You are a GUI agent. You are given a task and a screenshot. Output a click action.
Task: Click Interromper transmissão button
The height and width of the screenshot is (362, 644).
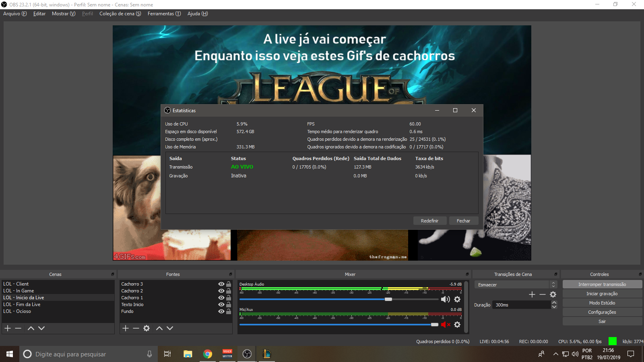tap(602, 284)
